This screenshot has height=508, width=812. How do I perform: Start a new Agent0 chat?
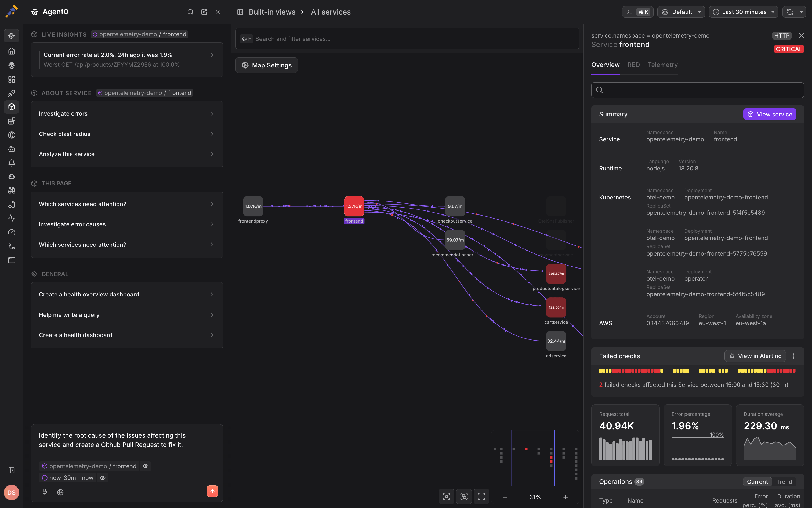pos(204,12)
